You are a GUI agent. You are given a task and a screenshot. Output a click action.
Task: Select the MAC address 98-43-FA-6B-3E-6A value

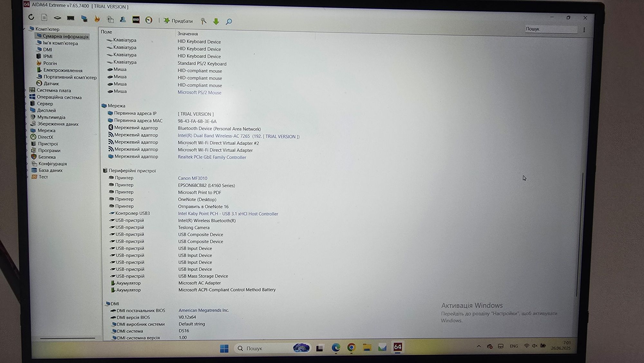pos(197,122)
